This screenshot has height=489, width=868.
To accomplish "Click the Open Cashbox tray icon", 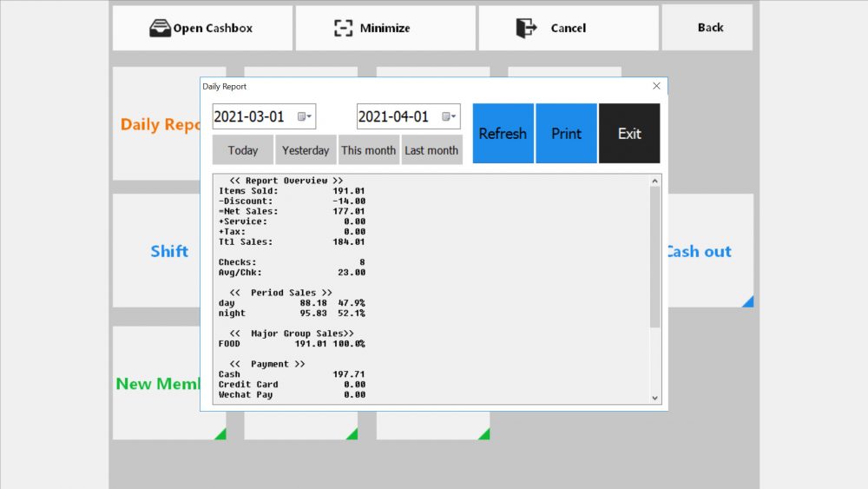I will click(x=160, y=29).
